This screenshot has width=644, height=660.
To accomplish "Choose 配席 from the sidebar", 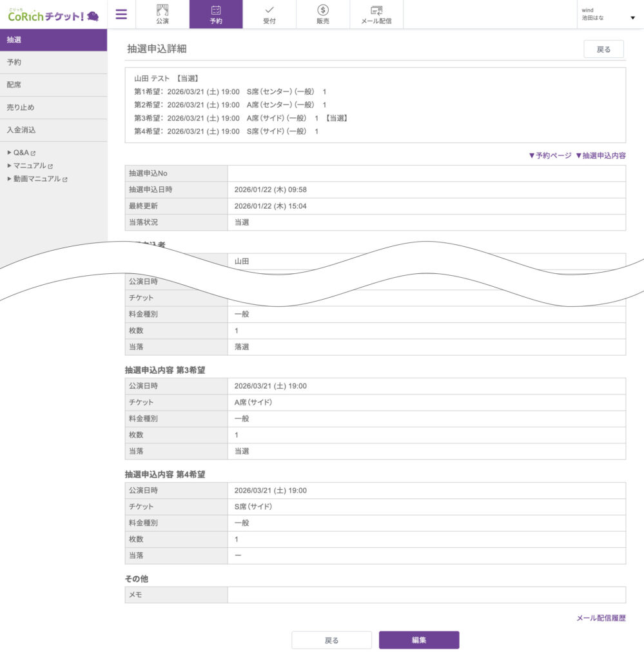I will coord(54,85).
